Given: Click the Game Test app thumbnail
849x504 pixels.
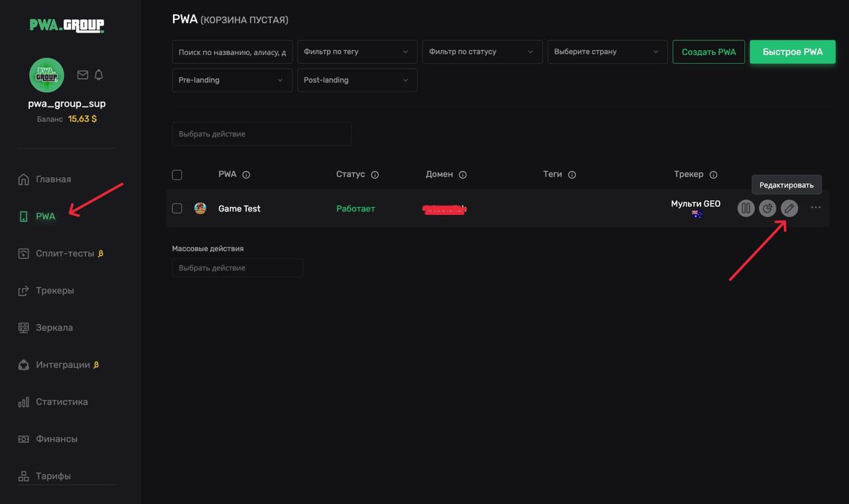Looking at the screenshot, I should [200, 208].
